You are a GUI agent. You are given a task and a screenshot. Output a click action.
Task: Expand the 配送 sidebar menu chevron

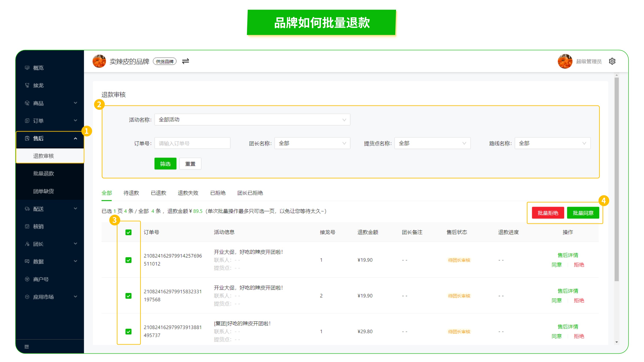tap(75, 209)
